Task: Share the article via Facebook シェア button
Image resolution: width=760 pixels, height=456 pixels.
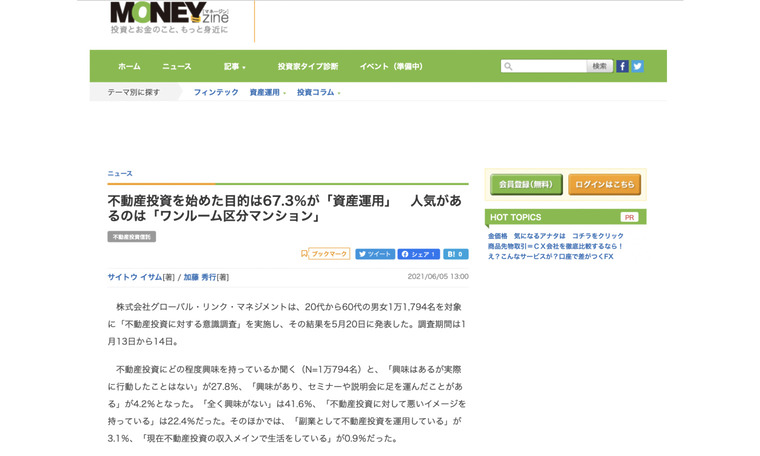Action: [x=418, y=254]
